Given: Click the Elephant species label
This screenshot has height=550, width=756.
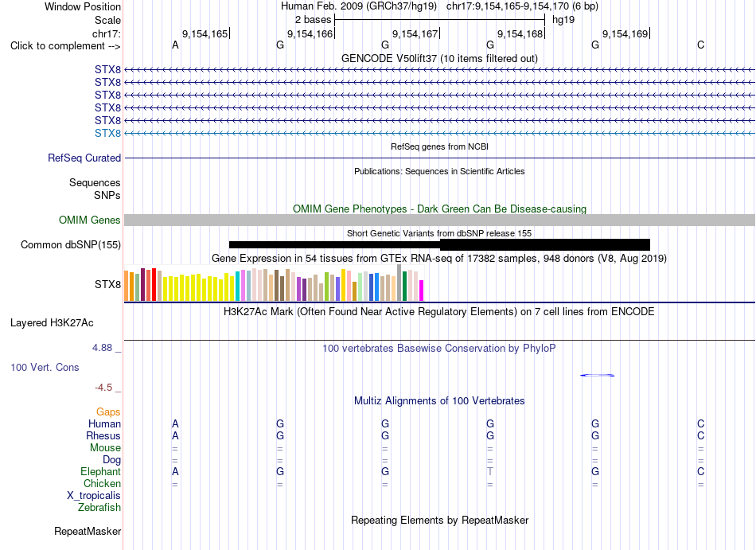Looking at the screenshot, I should (x=100, y=471).
